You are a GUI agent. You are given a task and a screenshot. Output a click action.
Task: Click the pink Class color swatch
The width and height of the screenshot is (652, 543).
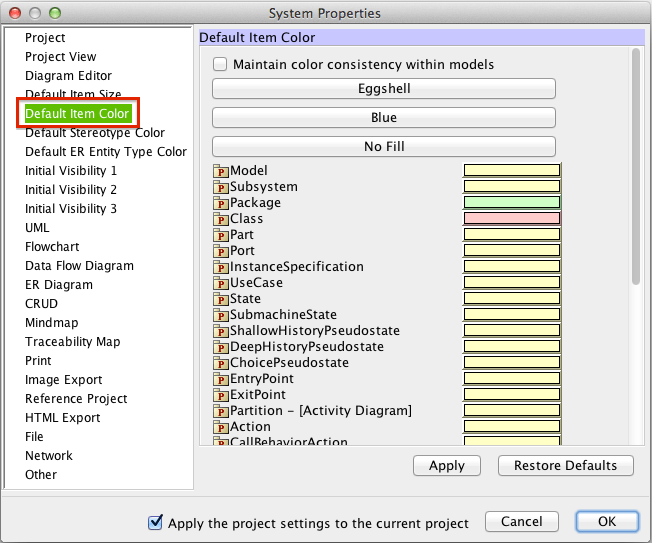(511, 219)
